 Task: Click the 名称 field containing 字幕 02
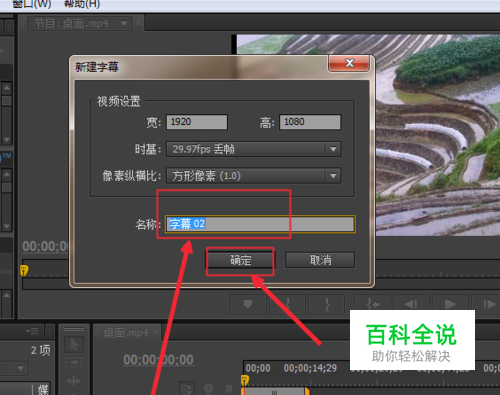tap(260, 224)
